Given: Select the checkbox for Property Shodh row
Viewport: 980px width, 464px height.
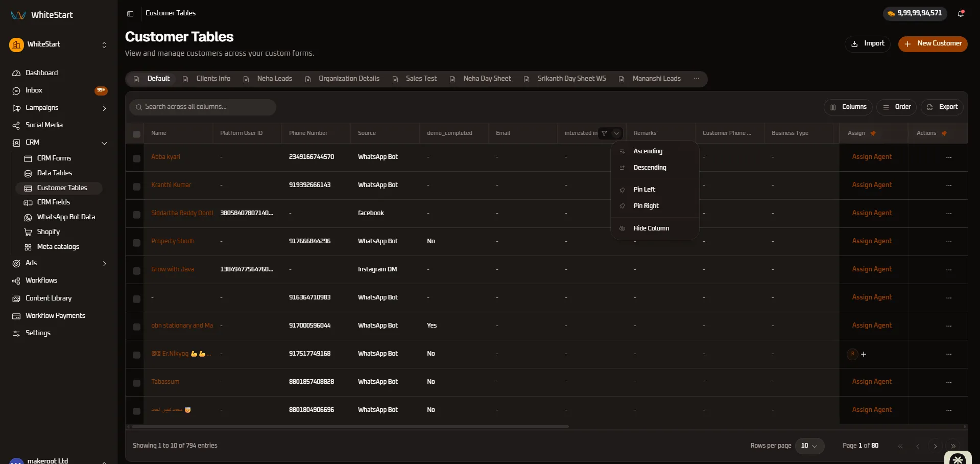Looking at the screenshot, I should point(136,243).
